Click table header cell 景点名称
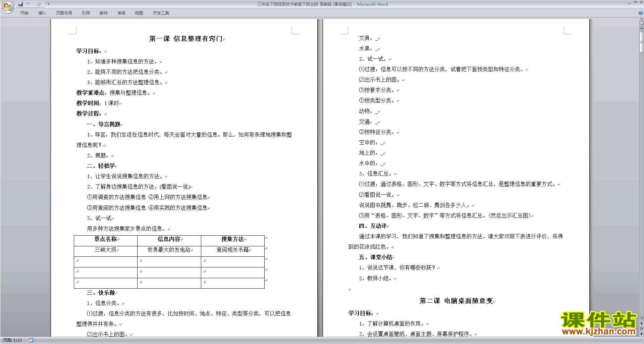The width and height of the screenshot is (644, 344). pos(106,239)
